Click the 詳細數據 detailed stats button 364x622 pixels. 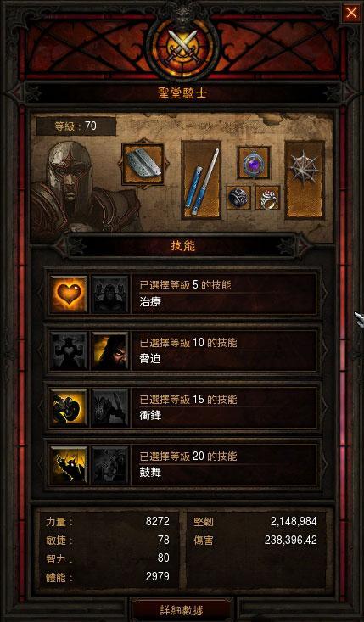point(182,611)
